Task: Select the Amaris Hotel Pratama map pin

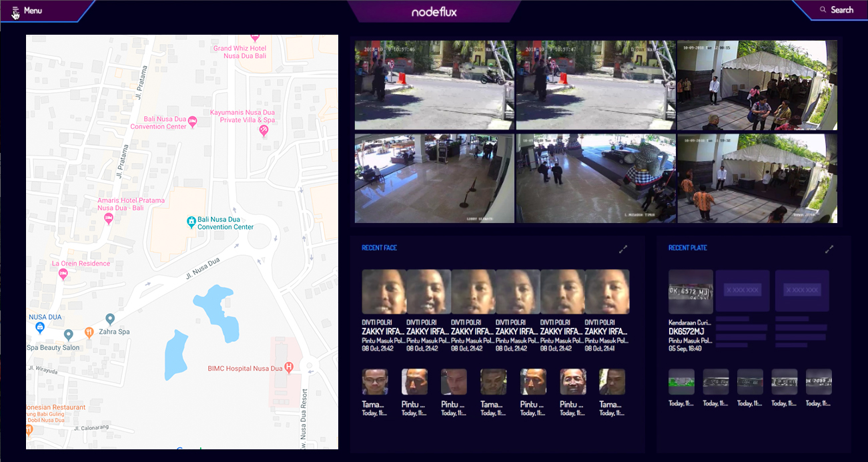Action: 109,219
